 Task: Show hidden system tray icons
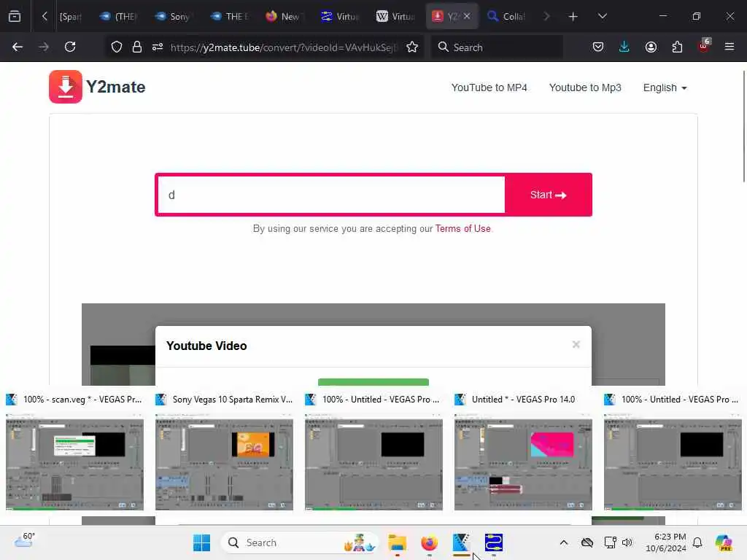pyautogui.click(x=564, y=542)
